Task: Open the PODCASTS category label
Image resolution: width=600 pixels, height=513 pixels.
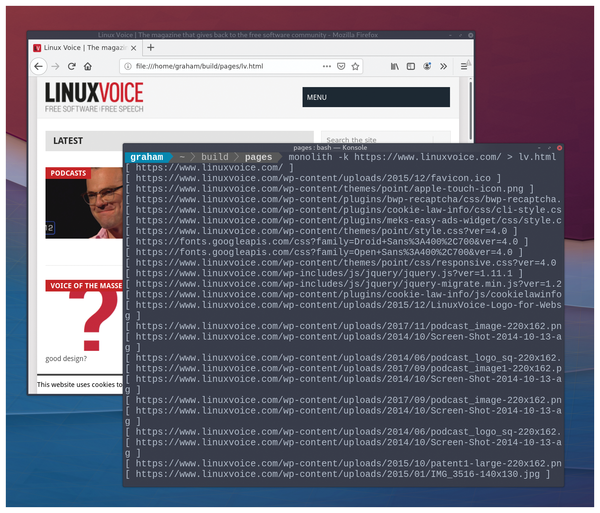Action: point(68,173)
